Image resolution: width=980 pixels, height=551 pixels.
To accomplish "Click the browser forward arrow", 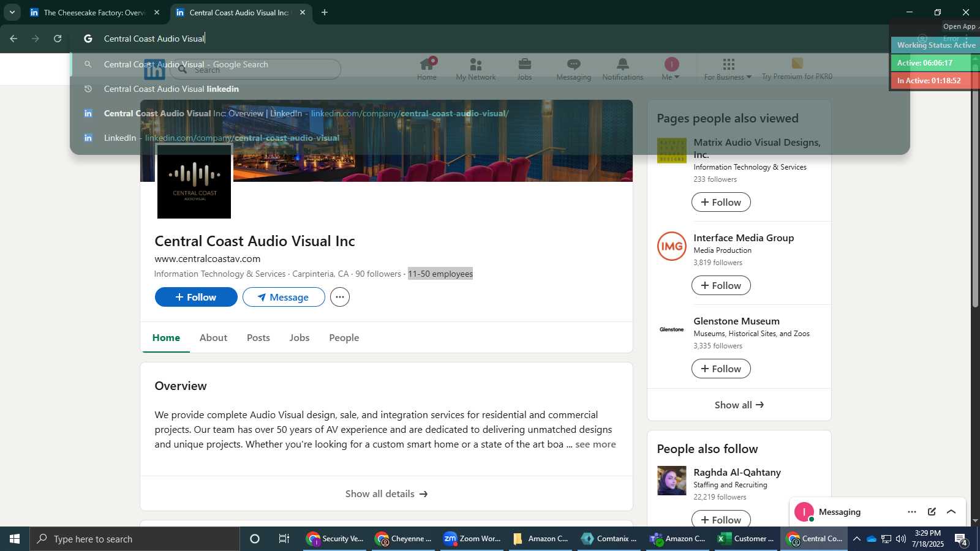I will (x=36, y=39).
